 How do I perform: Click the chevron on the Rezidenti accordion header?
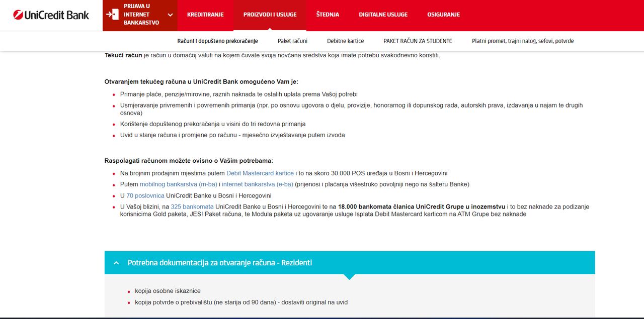click(116, 263)
